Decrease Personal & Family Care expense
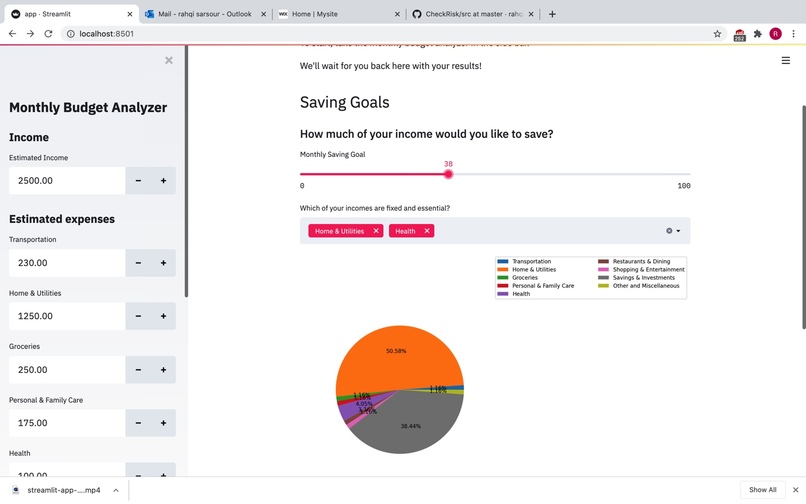This screenshot has height=504, width=806. tap(138, 423)
